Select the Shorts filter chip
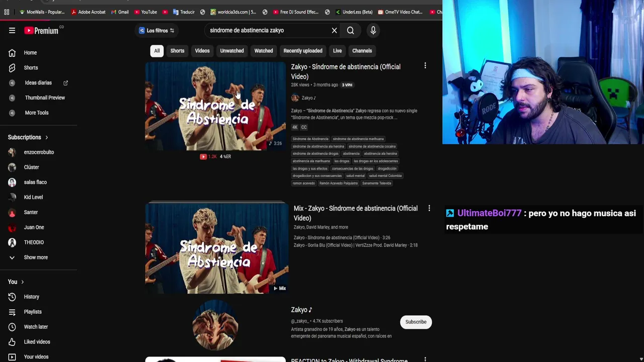This screenshot has height=362, width=644. tap(177, 51)
